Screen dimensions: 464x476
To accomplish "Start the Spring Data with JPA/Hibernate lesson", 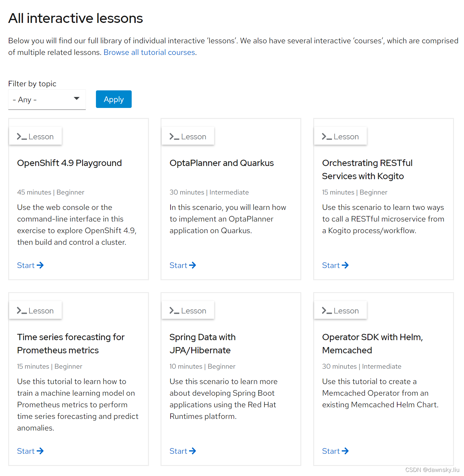I will click(182, 451).
